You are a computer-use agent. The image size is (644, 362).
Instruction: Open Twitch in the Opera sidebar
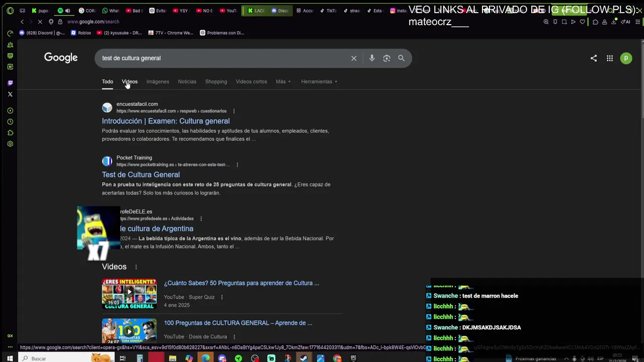click(x=10, y=83)
